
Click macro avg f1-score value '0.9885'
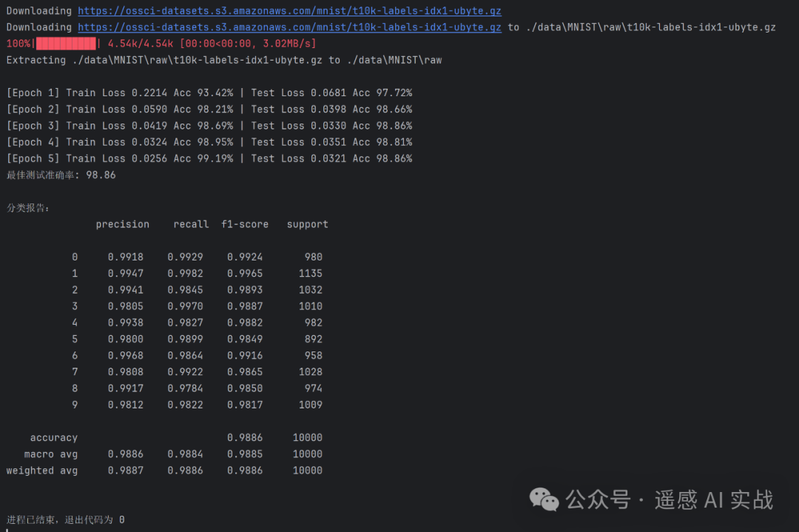click(x=245, y=454)
